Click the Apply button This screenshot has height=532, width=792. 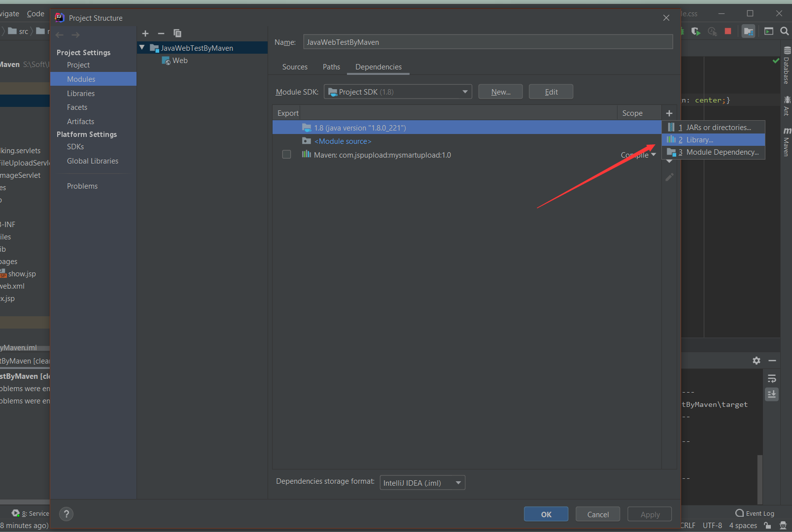coord(650,514)
